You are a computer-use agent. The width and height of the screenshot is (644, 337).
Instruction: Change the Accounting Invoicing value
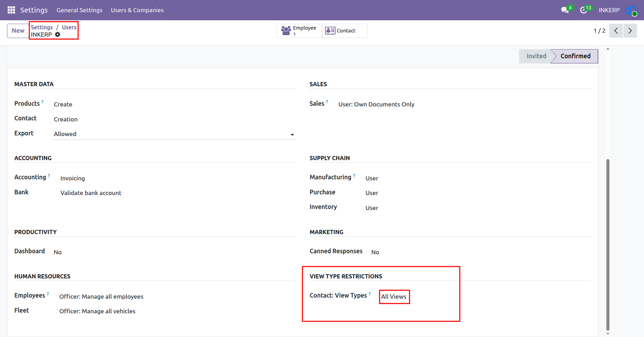pos(73,178)
